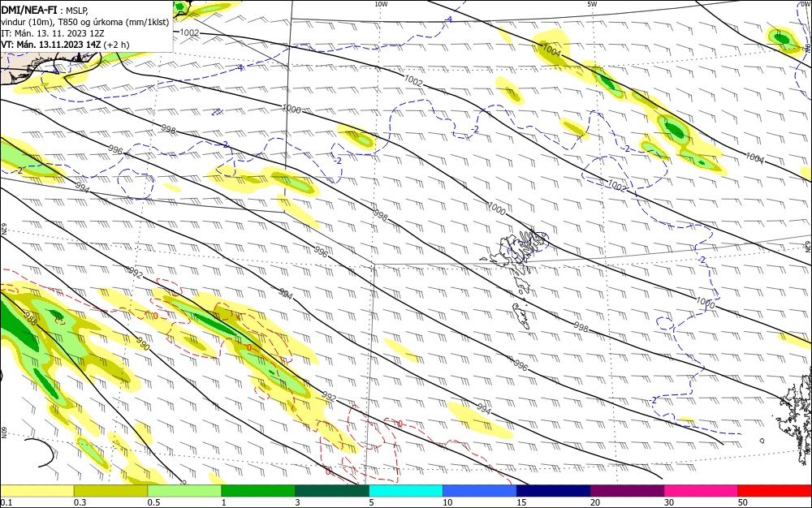
Task: Select the light green 0.5–1 legend swatch
Action: coord(184,491)
